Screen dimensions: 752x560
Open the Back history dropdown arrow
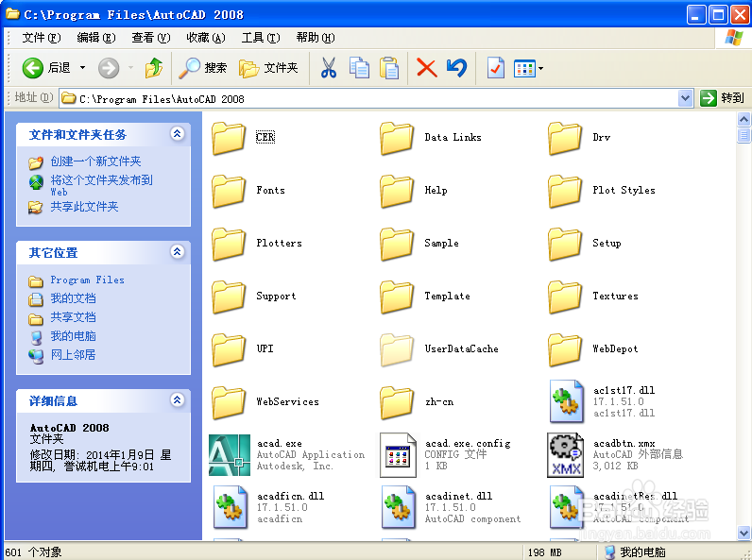click(x=82, y=68)
